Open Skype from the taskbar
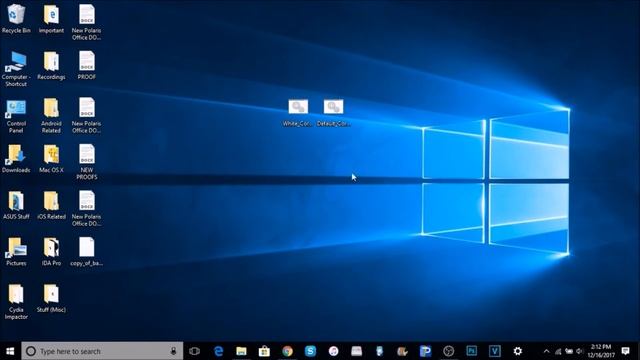Viewport: 640px width, 360px height. pyautogui.click(x=310, y=351)
